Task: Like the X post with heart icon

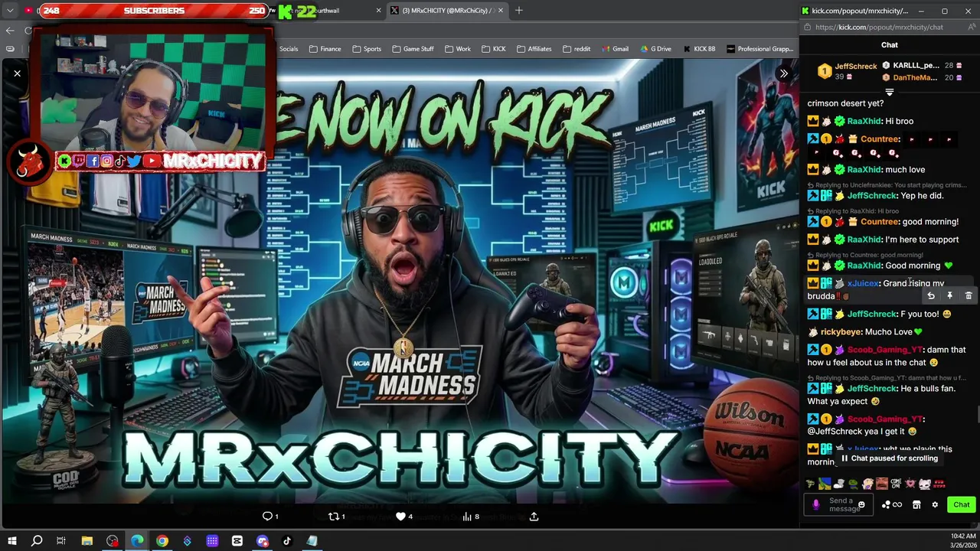Action: tap(403, 517)
